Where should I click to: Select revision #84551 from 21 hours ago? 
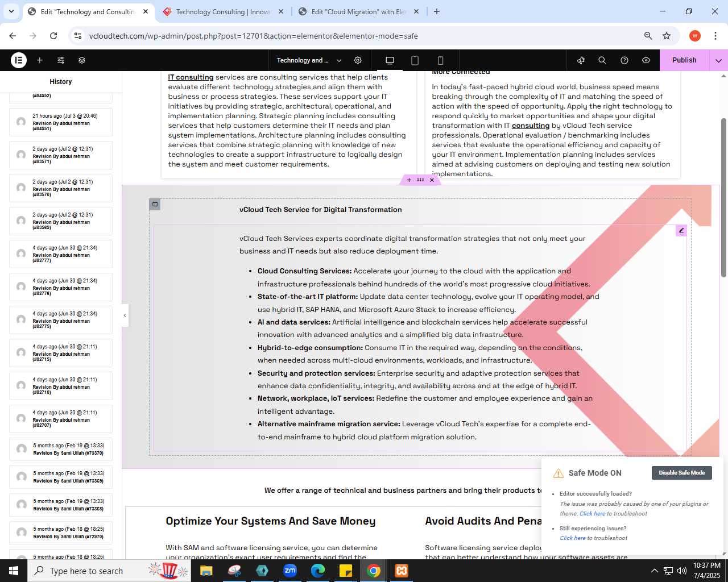coord(61,122)
